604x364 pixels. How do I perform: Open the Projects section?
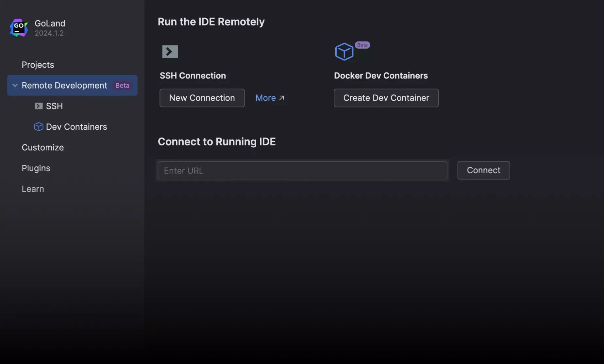point(38,65)
